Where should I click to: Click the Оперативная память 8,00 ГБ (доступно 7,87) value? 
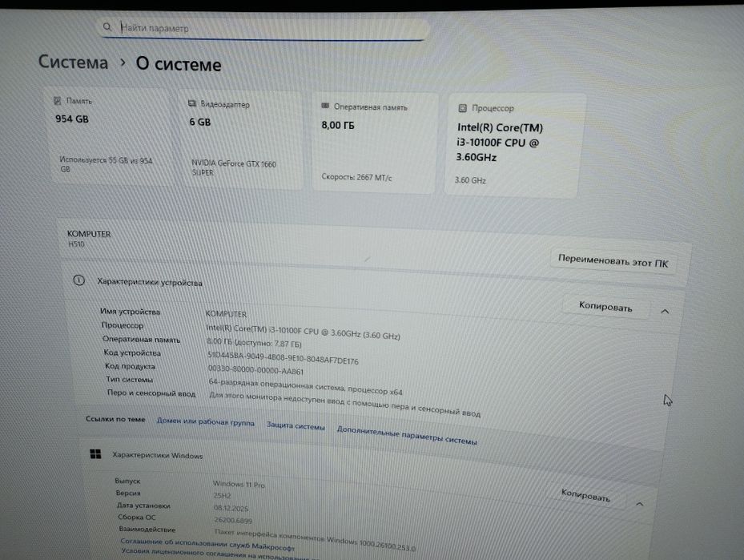(x=254, y=343)
